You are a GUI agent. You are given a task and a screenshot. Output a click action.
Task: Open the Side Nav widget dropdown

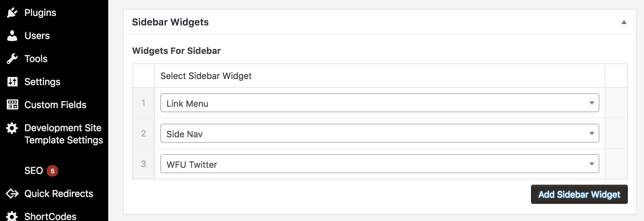pos(379,133)
